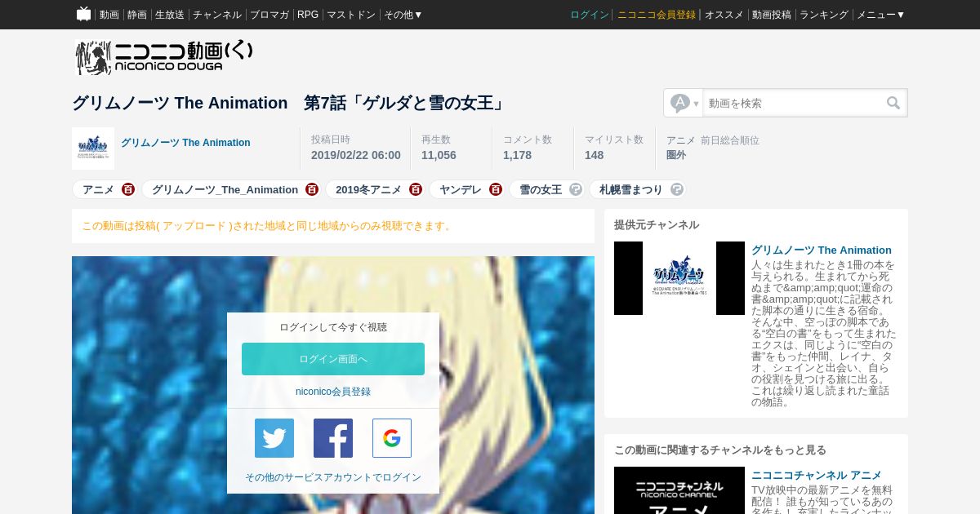Image resolution: width=980 pixels, height=514 pixels.
Task: Click the コメント数 1,178 value
Action: pos(517,155)
